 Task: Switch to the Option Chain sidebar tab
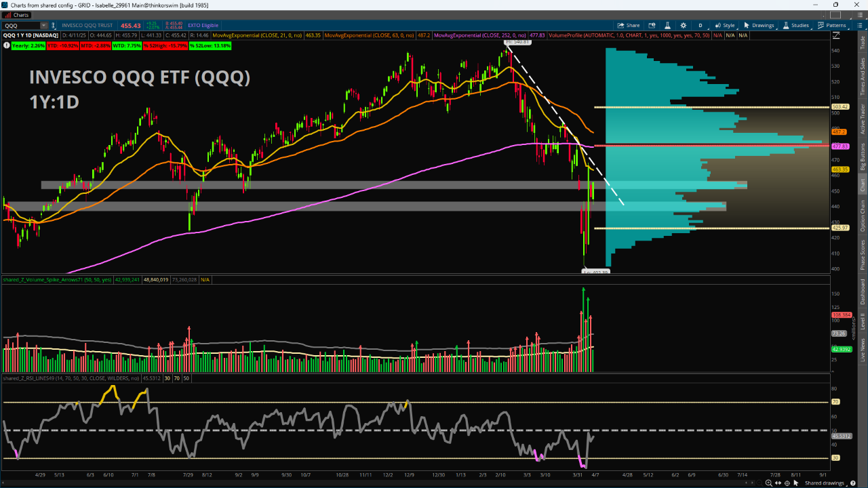[863, 216]
